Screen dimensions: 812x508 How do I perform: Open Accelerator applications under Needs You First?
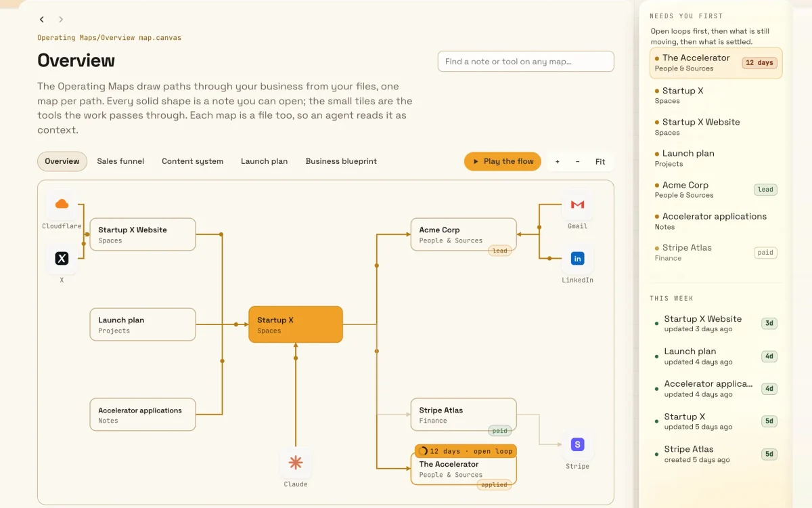[716, 221]
